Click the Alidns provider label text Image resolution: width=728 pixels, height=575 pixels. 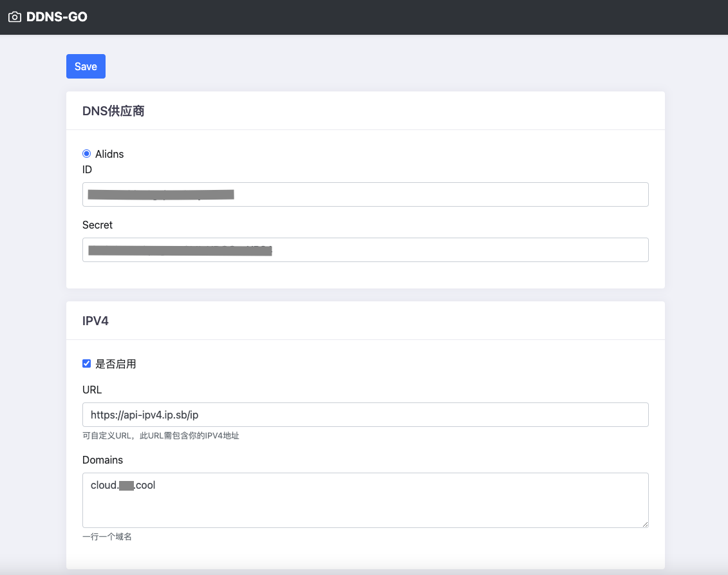coord(109,154)
